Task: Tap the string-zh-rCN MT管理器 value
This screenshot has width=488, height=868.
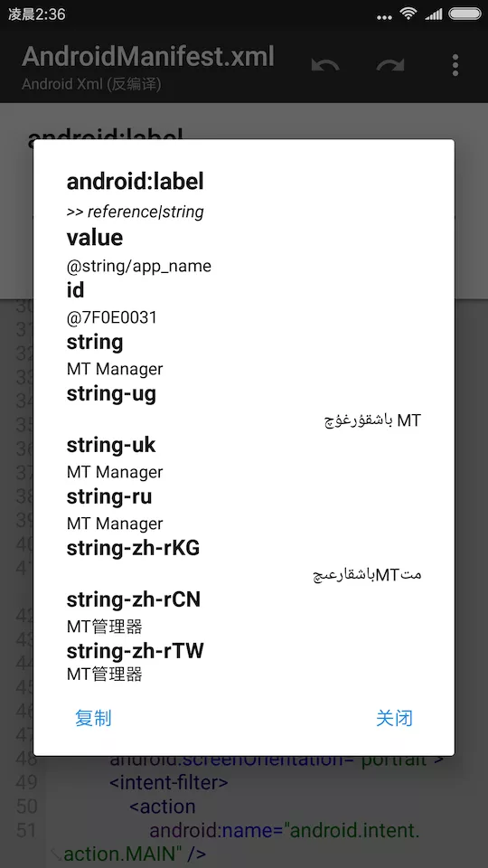Action: click(105, 627)
